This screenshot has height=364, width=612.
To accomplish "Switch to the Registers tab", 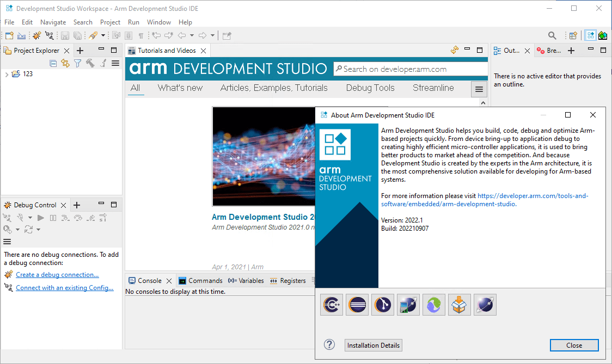I will coord(287,281).
